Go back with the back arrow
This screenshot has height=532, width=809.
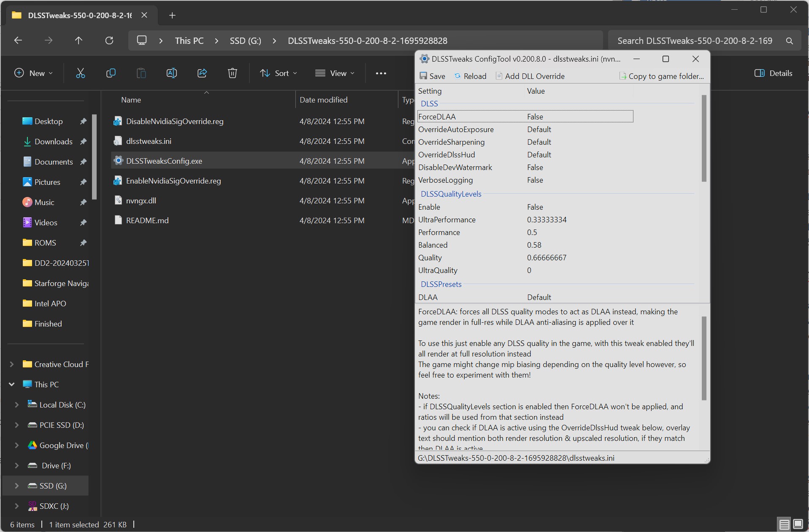[x=18, y=41]
